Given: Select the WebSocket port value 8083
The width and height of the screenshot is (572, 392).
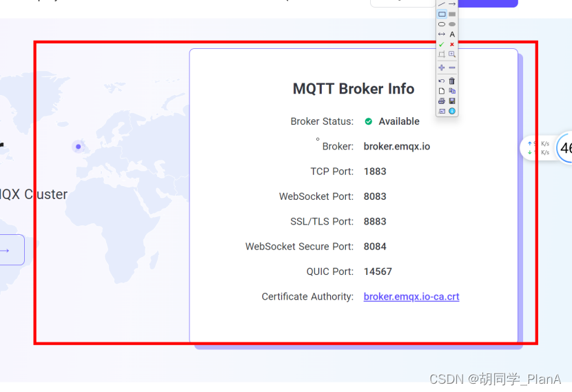Looking at the screenshot, I should tap(375, 196).
